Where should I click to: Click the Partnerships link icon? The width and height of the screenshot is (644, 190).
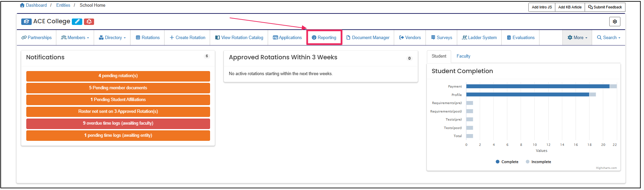(x=24, y=38)
